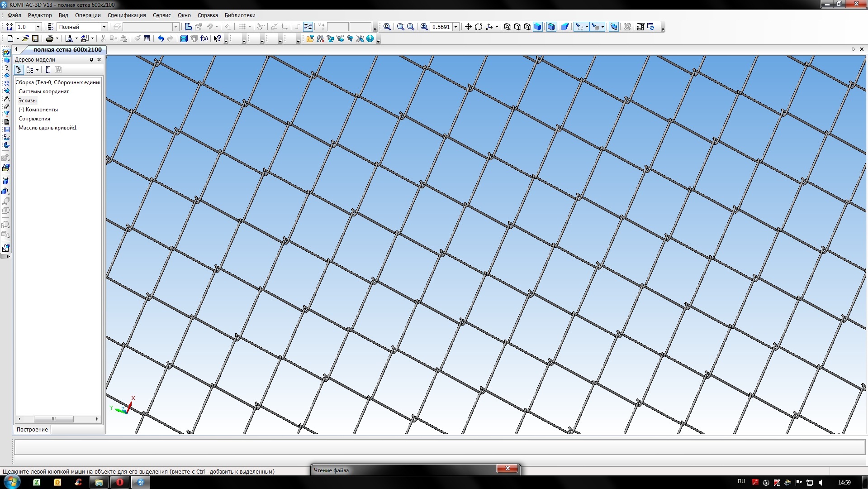The image size is (868, 489).
Task: Open wrench and screwdriver settings icon
Action: 360,39
